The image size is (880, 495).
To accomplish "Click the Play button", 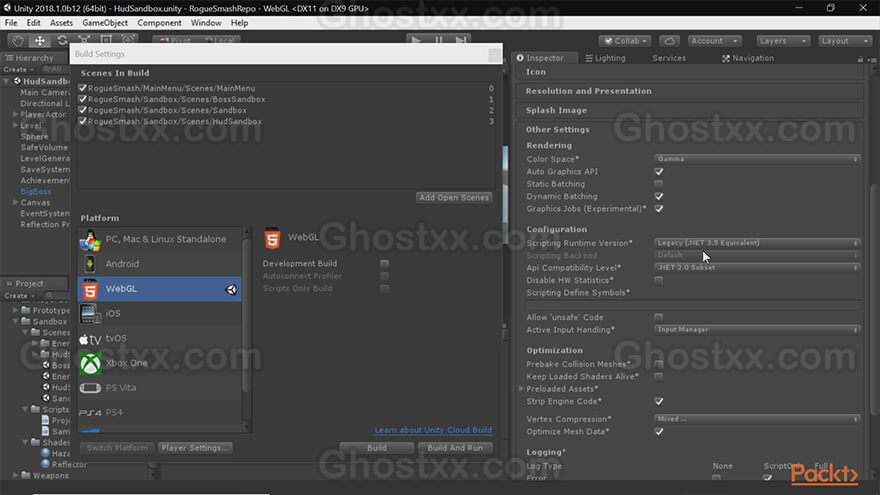I will pyautogui.click(x=416, y=40).
